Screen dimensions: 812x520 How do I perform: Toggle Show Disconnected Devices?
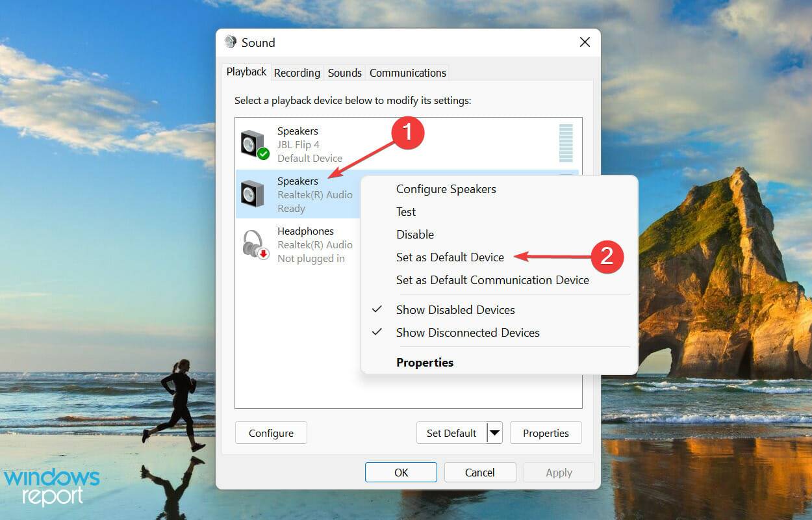tap(468, 333)
